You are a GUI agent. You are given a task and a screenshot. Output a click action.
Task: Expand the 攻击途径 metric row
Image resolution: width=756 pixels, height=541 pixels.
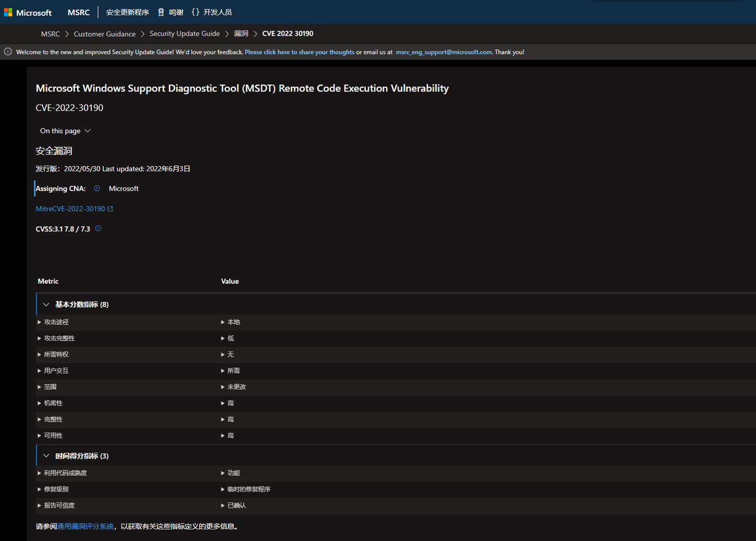(x=53, y=322)
